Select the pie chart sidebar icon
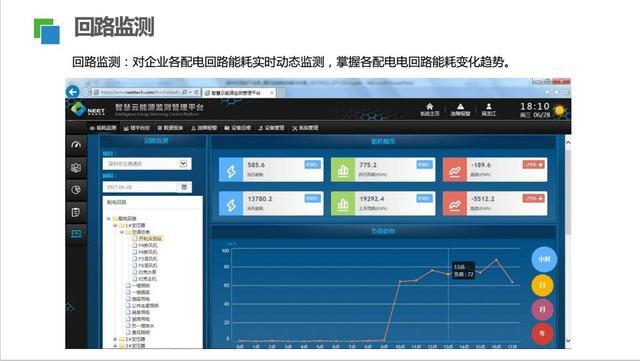Viewport: 640px width, 361px height. (x=76, y=190)
